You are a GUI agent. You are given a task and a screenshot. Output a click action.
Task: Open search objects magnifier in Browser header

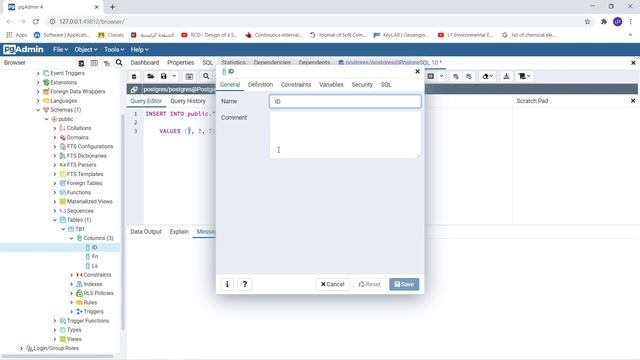(119, 62)
